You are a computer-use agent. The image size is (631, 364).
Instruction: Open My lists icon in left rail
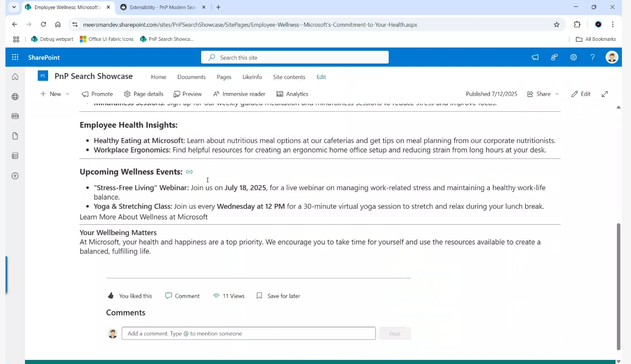(x=15, y=156)
